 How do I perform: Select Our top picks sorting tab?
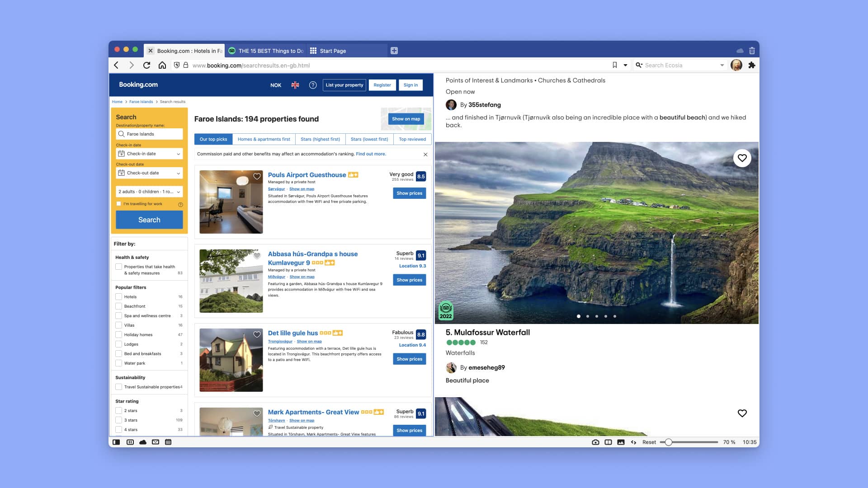(x=213, y=139)
